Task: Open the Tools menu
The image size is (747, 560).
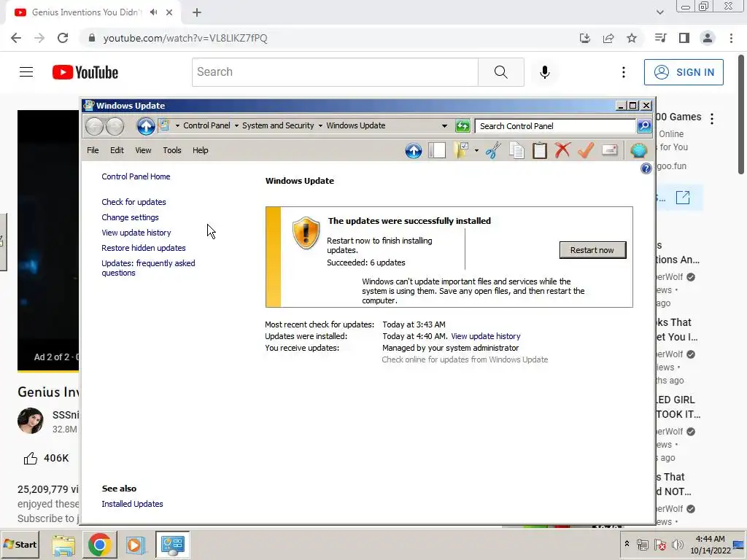Action: coord(172,150)
